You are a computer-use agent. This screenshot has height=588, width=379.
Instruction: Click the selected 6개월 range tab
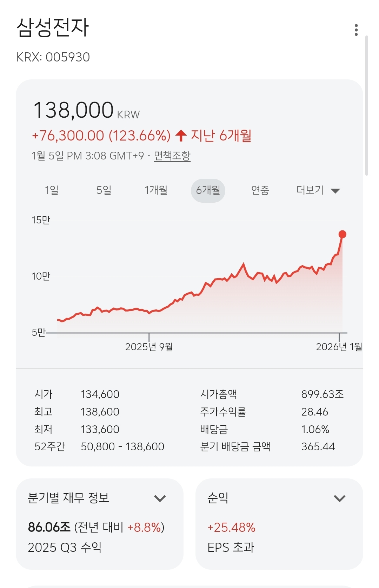[x=208, y=190]
